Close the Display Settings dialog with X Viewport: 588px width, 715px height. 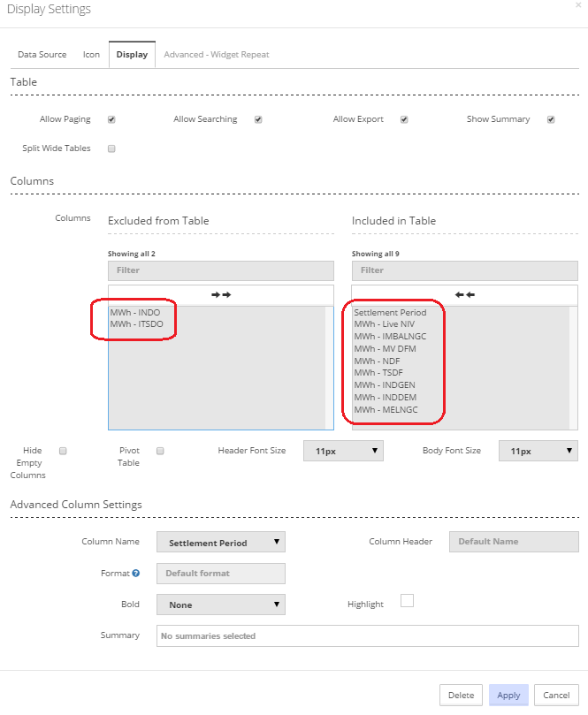578,5
